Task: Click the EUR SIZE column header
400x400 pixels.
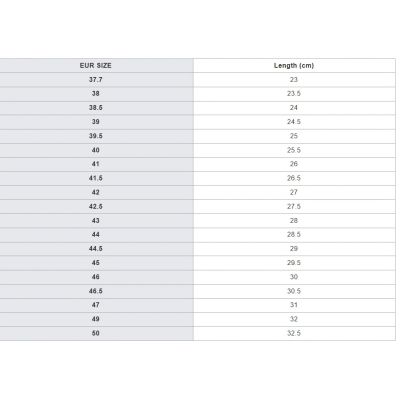Action: [x=96, y=66]
